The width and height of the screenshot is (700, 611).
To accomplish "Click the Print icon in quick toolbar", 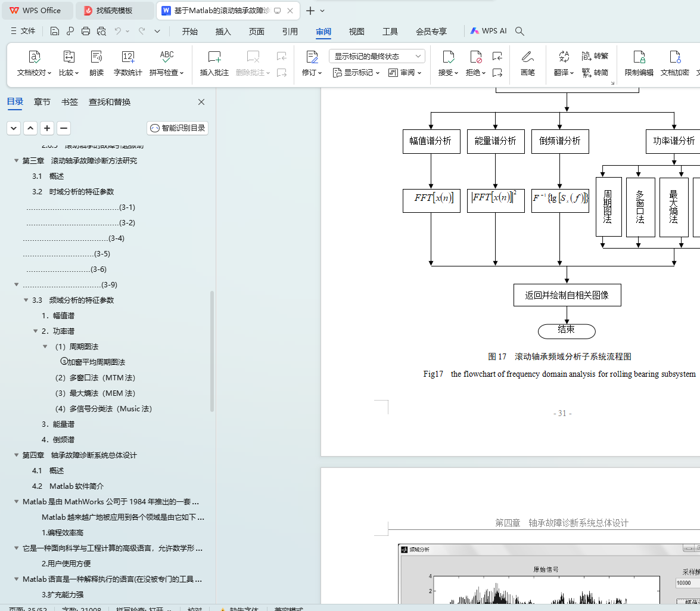I will click(86, 31).
